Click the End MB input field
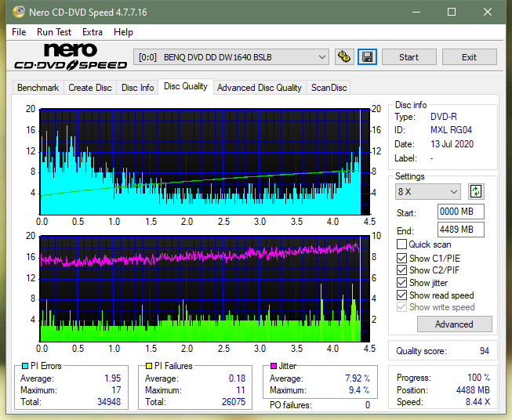This screenshot has height=420, width=512. [460, 230]
